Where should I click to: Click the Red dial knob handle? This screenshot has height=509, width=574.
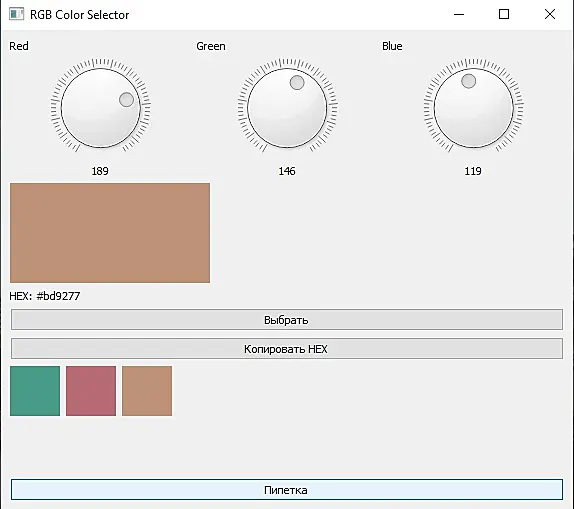126,100
